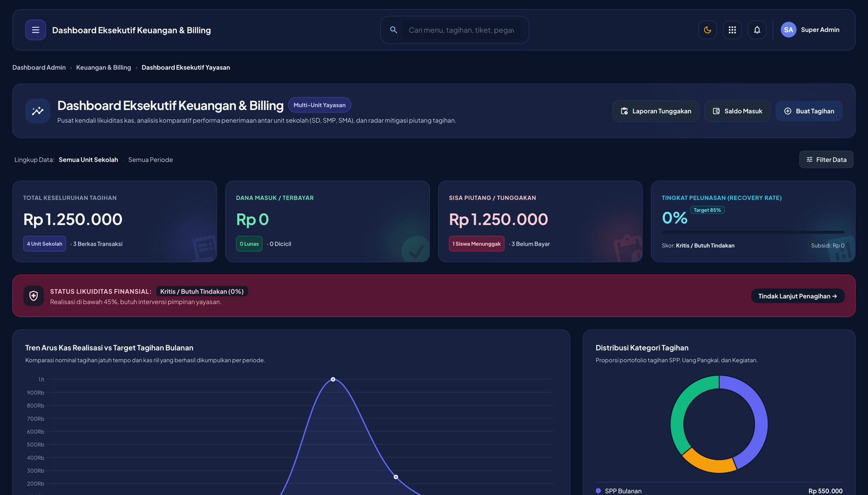Click the Target 85% badge
Image resolution: width=868 pixels, height=495 pixels.
[x=707, y=210]
